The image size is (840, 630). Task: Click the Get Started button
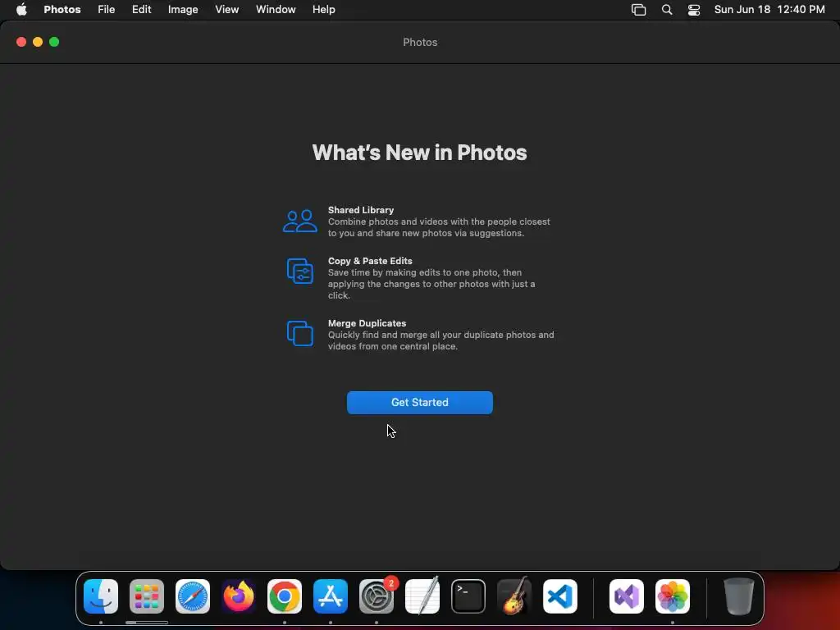[419, 402]
